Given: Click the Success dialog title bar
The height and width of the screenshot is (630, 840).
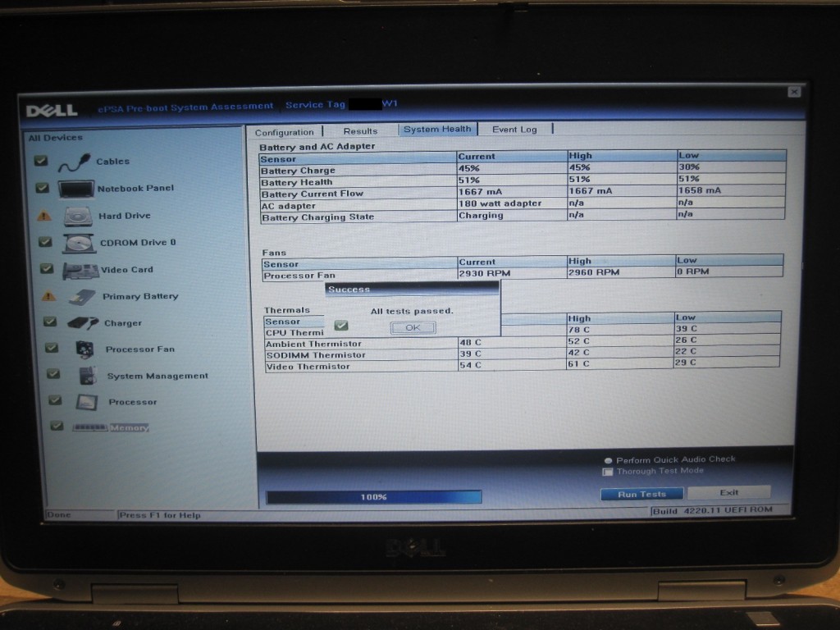Looking at the screenshot, I should pyautogui.click(x=412, y=290).
